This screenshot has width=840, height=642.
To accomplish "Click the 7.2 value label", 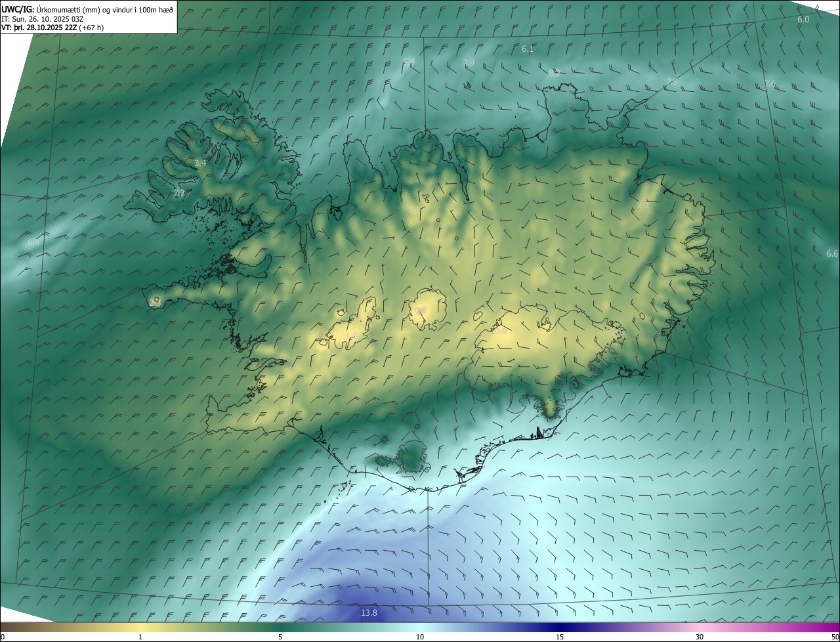I will 179,194.
